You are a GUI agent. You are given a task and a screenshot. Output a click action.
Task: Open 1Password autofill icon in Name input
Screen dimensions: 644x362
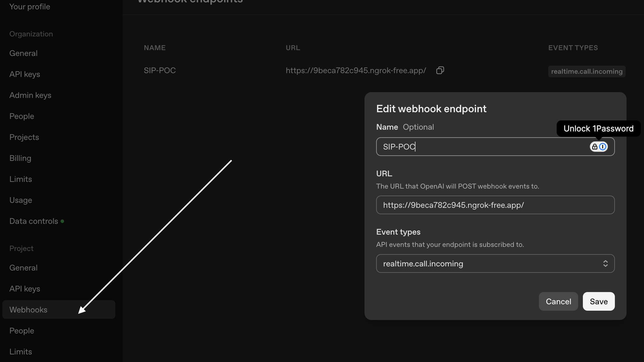click(602, 147)
